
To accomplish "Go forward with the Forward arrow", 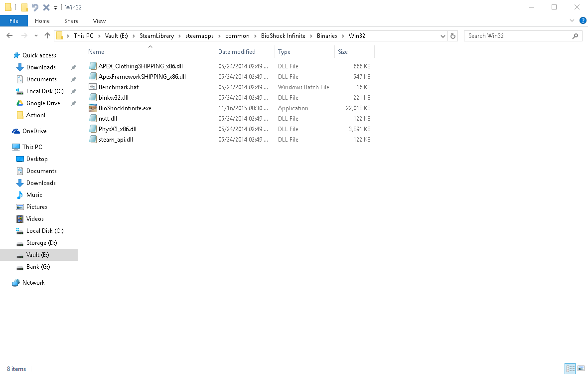I will (x=24, y=35).
